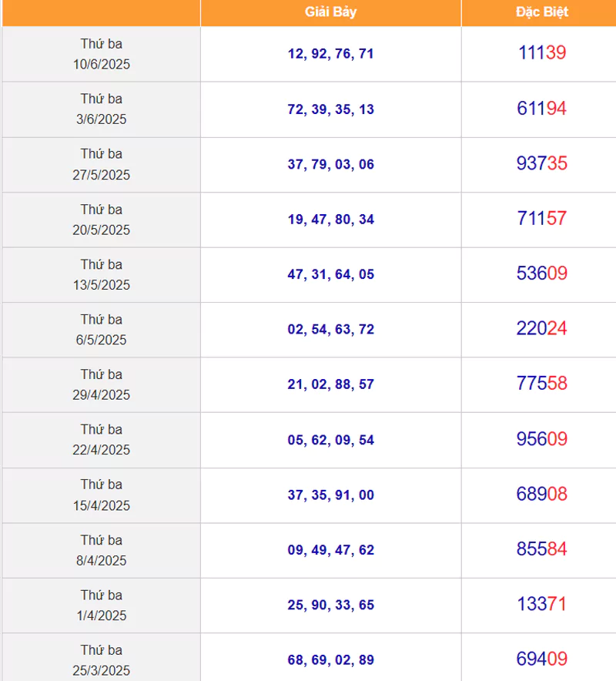Click special prize number 77558

(542, 383)
